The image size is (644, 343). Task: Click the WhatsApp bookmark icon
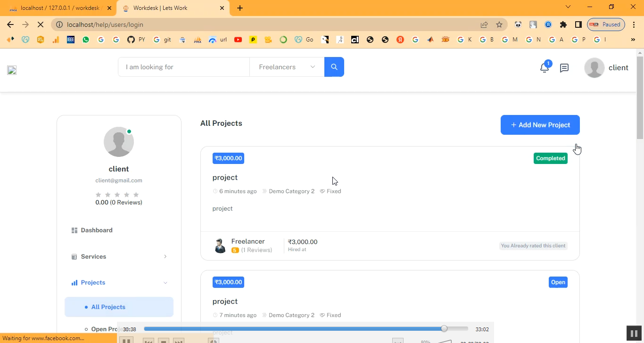86,40
